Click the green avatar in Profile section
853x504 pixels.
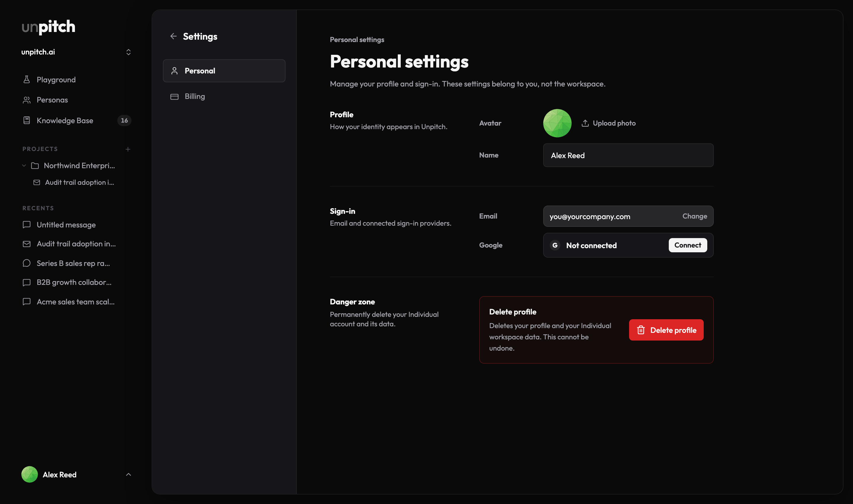(557, 123)
